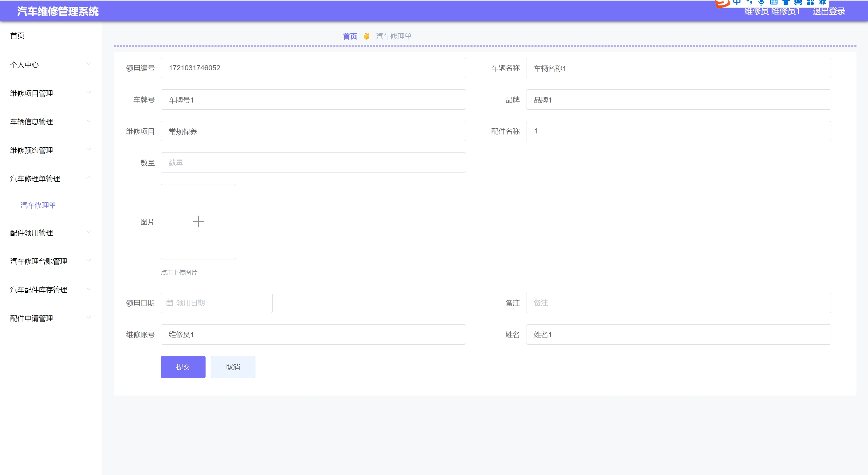Select the 汽车修理单 submenu item
The height and width of the screenshot is (475, 868).
[38, 205]
